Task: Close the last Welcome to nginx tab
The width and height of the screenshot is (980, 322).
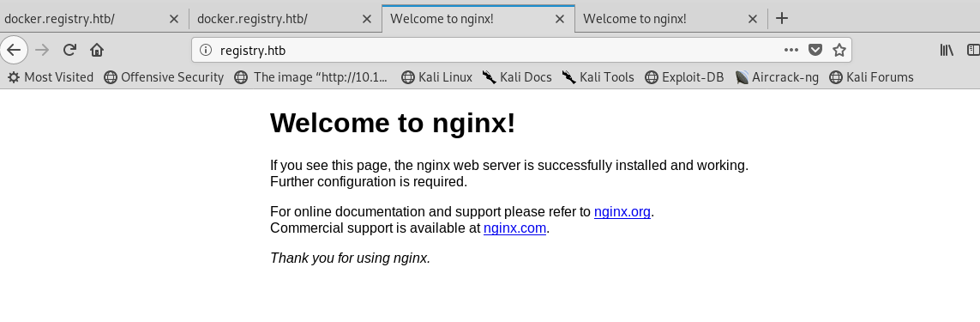Action: (x=753, y=19)
